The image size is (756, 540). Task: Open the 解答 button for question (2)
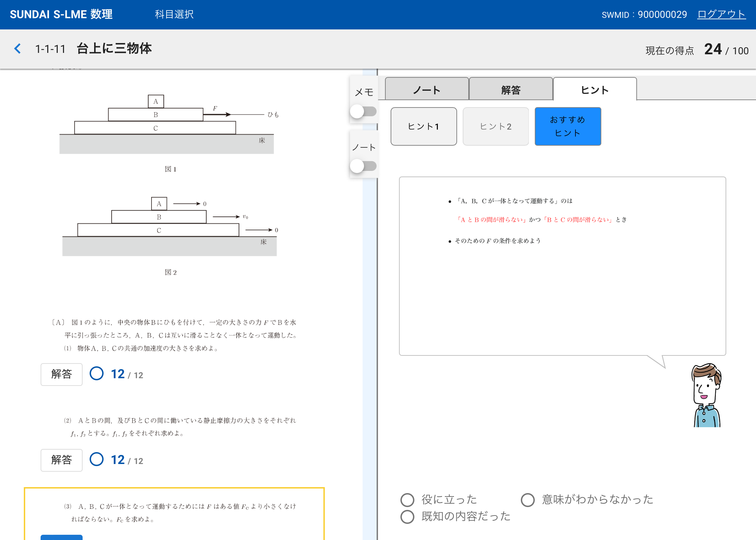(x=61, y=460)
